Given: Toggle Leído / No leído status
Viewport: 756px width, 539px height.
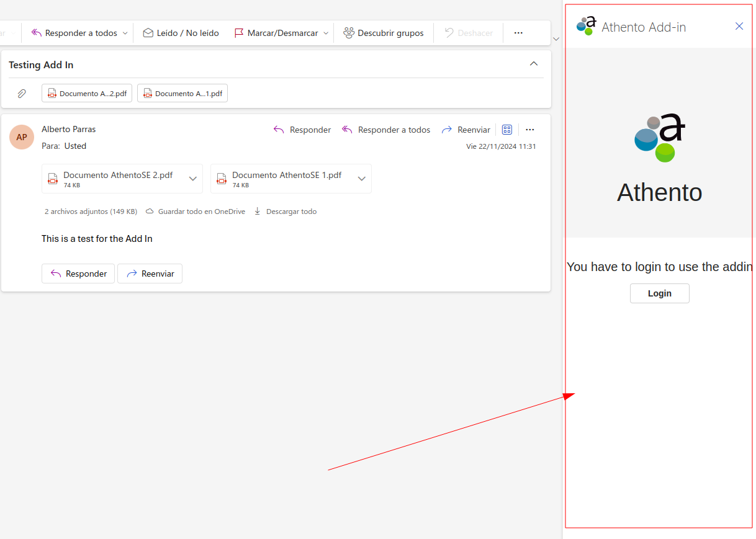Looking at the screenshot, I should [181, 33].
